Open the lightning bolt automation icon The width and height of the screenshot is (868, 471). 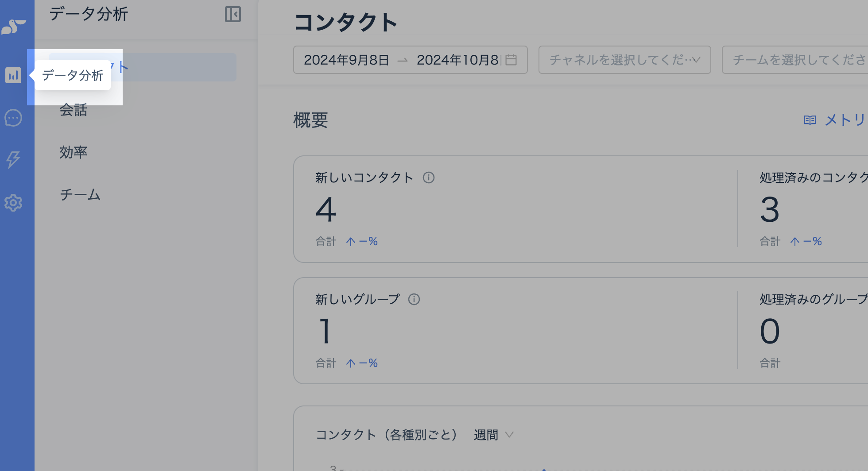click(13, 159)
